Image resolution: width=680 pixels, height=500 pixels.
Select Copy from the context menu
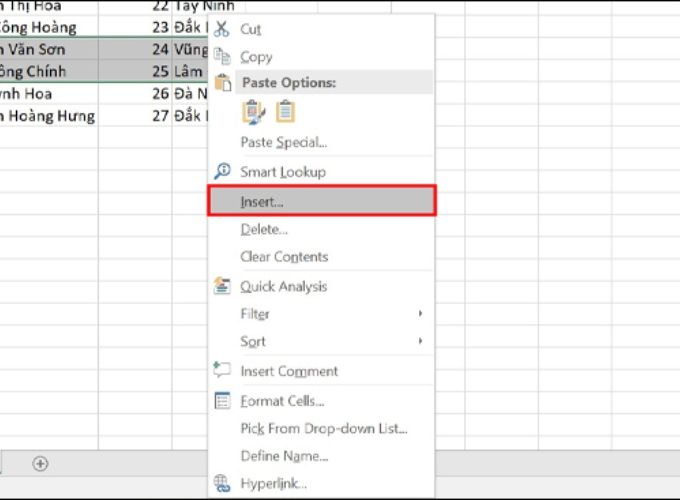pos(321,57)
